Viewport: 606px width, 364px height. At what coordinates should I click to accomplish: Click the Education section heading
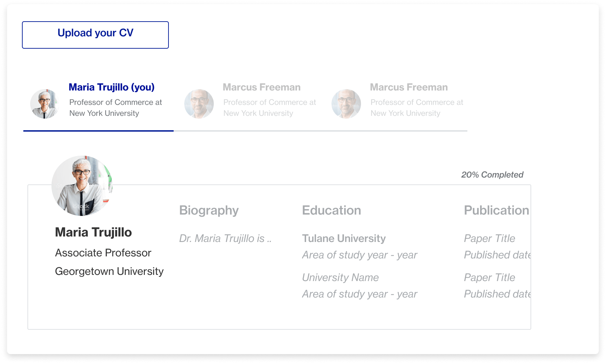tap(331, 210)
